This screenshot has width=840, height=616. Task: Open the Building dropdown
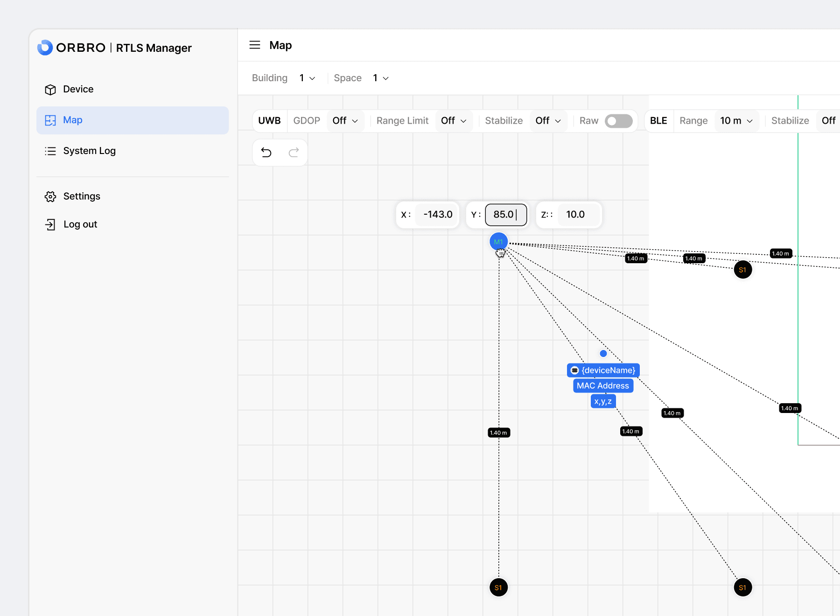coord(307,78)
